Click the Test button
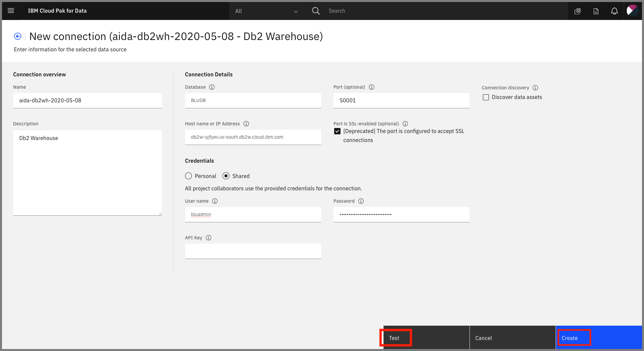Screen dimensions: 644x351 click(395, 338)
